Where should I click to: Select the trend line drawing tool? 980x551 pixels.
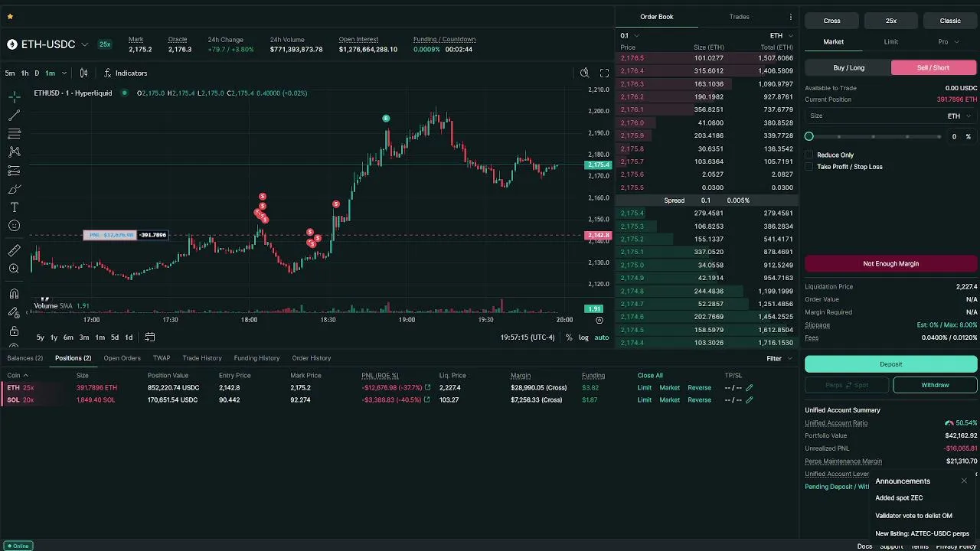14,116
